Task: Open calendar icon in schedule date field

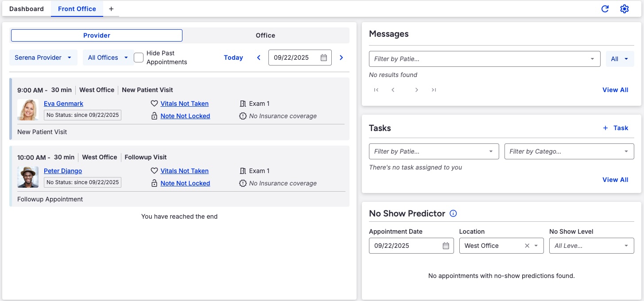Action: coord(324,58)
